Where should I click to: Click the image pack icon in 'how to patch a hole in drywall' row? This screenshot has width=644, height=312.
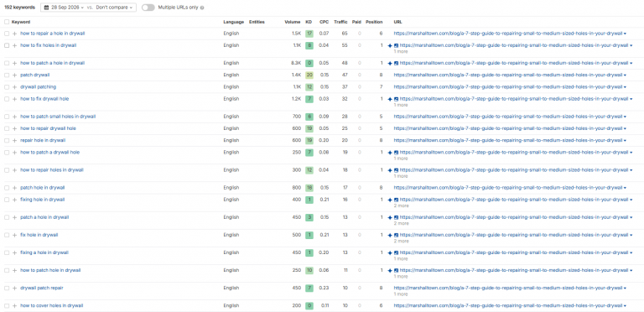[x=397, y=63]
